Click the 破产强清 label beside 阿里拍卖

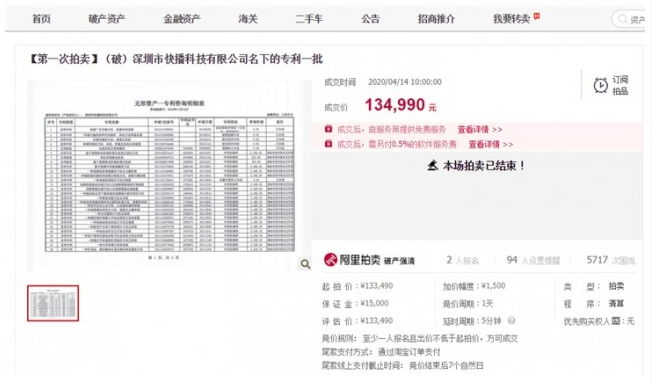tap(399, 261)
